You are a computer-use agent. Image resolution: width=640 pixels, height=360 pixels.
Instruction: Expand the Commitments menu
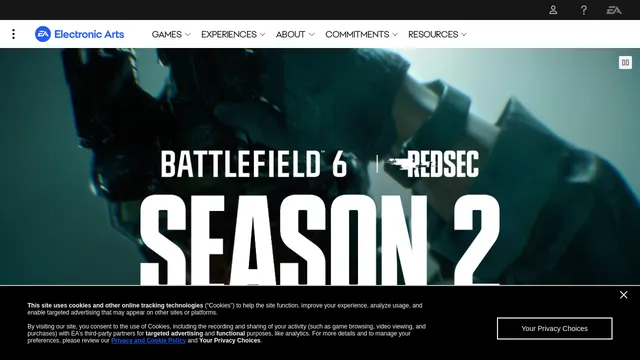[x=361, y=34]
